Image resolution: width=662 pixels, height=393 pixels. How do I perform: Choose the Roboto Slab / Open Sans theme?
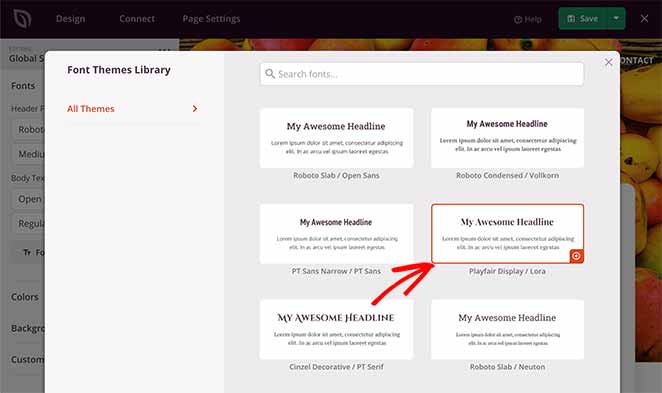coord(336,138)
